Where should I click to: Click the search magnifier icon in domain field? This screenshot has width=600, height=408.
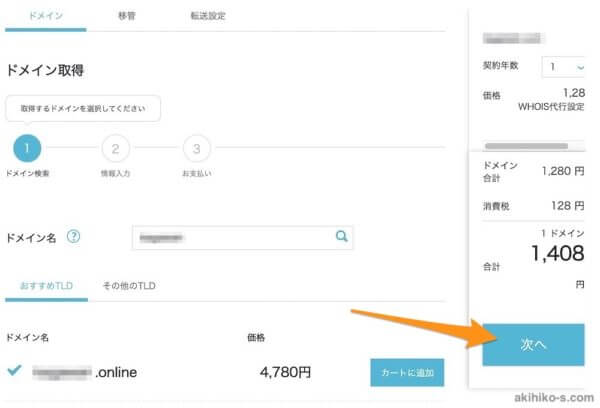pos(341,237)
